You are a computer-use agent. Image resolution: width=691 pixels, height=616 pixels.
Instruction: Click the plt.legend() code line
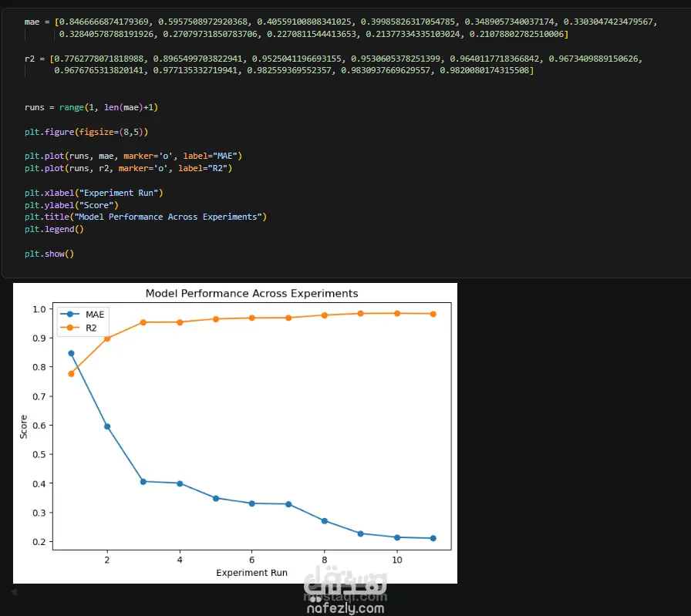point(54,229)
